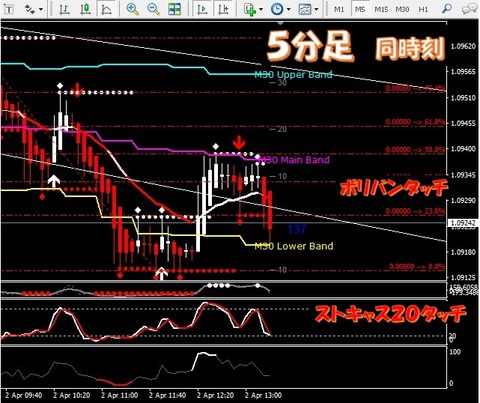The image size is (480, 403).
Task: Click the '2 Apr 13:00' time label
Action: (263, 395)
